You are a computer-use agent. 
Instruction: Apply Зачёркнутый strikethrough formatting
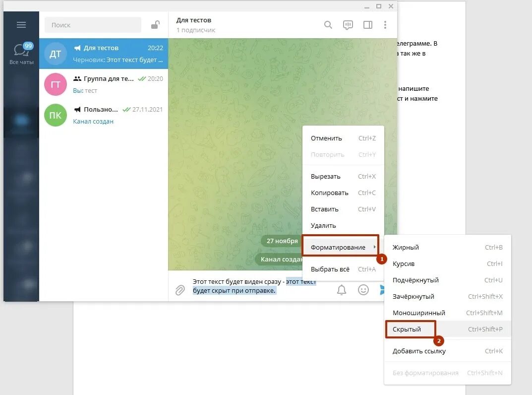coord(448,296)
